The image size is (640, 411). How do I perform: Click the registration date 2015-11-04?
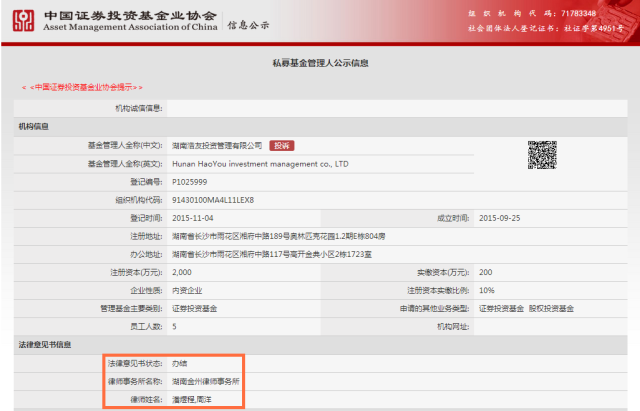pyautogui.click(x=193, y=217)
